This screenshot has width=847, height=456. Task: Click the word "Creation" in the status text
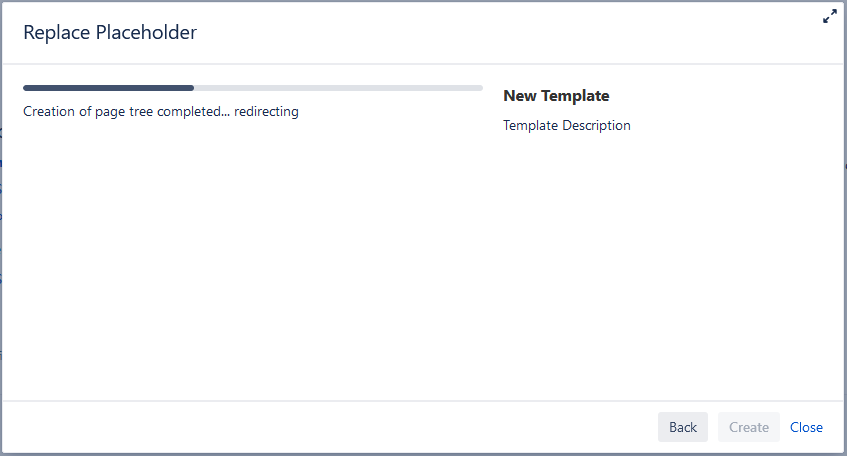coord(49,111)
